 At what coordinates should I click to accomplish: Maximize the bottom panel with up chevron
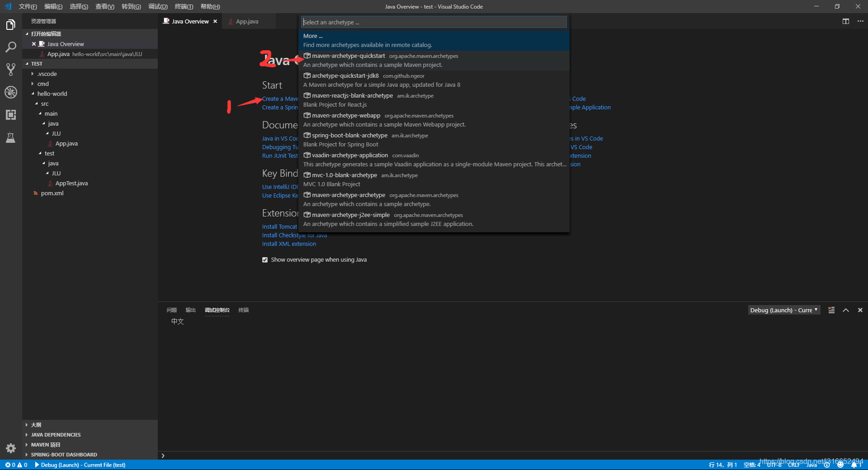pos(846,310)
